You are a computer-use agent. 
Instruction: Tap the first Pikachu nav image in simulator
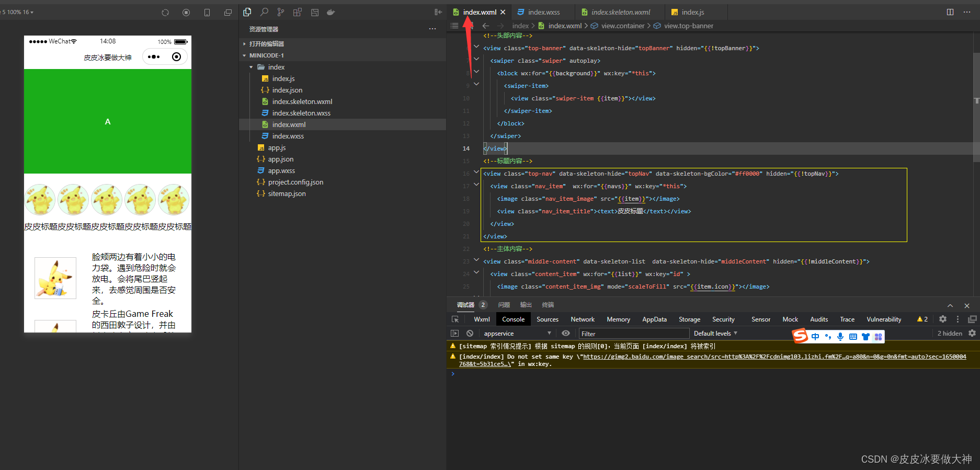pyautogui.click(x=40, y=199)
